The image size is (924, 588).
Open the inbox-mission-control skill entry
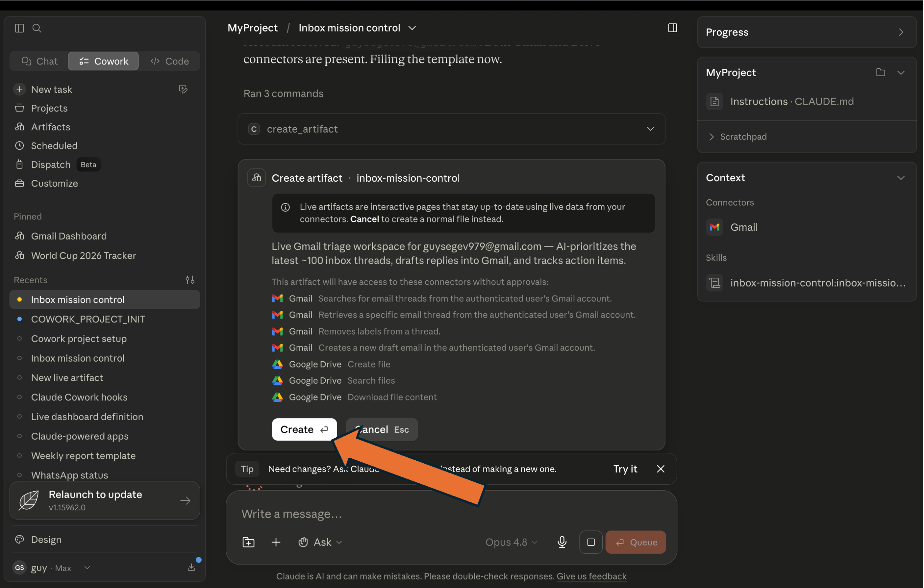tap(807, 283)
